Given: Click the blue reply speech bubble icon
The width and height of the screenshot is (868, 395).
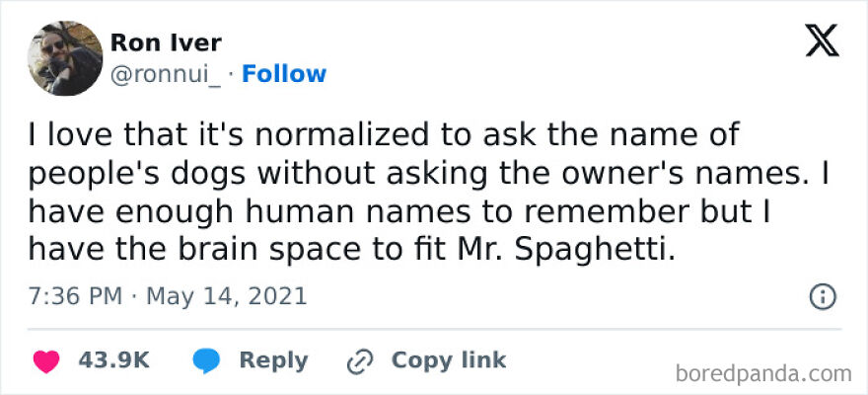Looking at the screenshot, I should tap(207, 361).
